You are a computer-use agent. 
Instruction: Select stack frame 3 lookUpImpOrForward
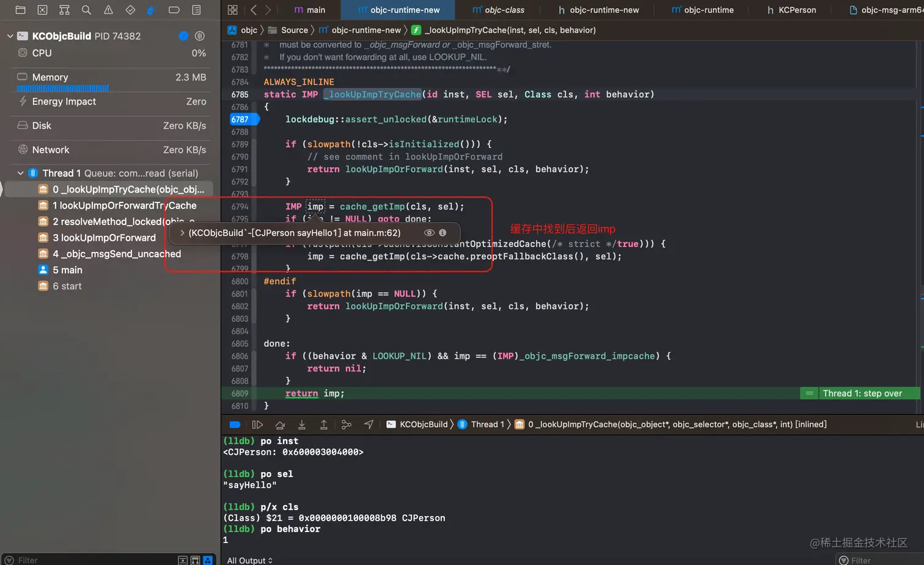(97, 237)
